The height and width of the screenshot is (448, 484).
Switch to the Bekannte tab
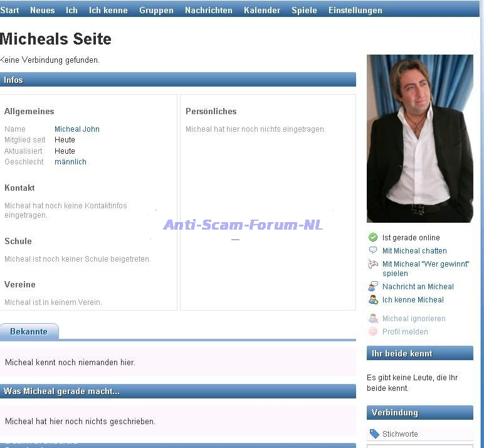point(29,331)
